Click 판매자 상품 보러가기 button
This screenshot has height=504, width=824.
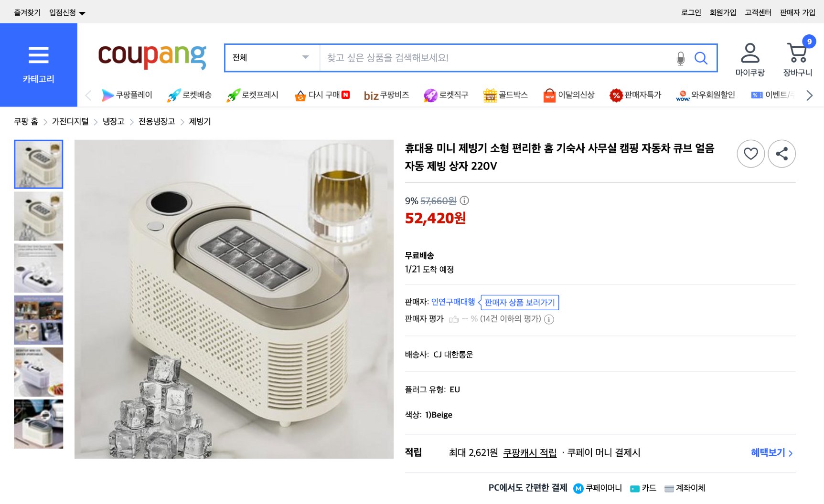pos(519,302)
